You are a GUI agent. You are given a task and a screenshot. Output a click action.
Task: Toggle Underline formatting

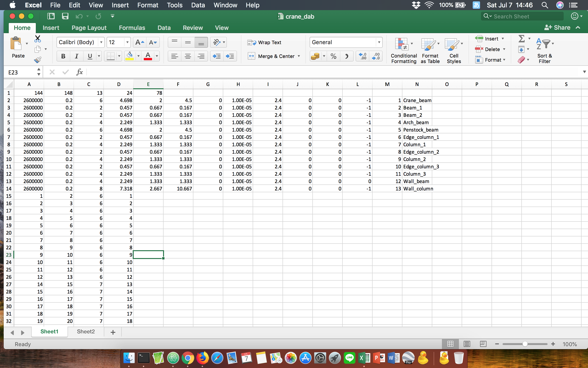[x=90, y=56]
